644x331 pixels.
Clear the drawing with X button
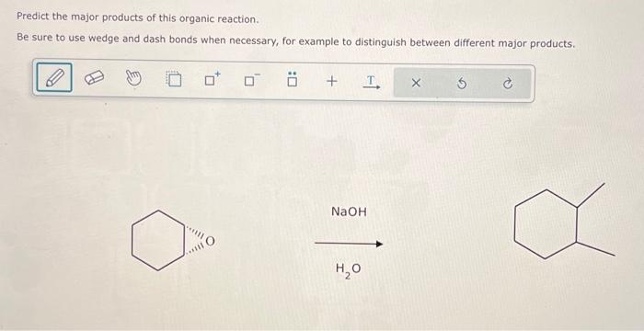tap(415, 84)
